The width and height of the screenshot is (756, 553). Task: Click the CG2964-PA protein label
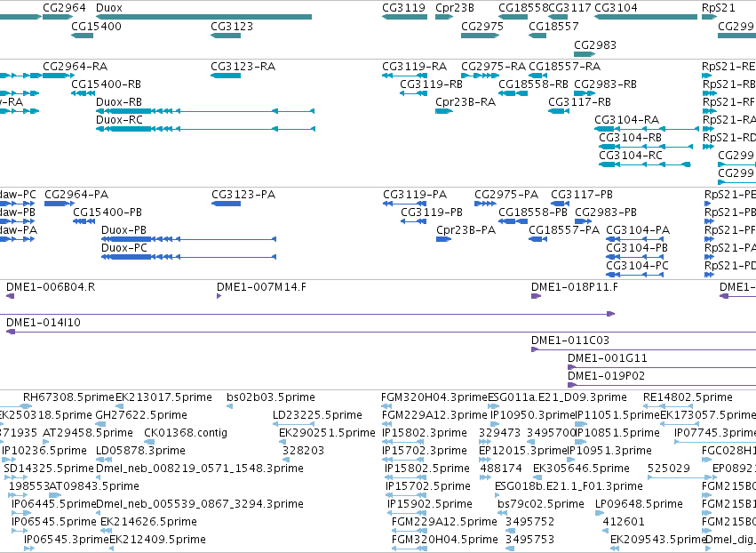pos(76,195)
